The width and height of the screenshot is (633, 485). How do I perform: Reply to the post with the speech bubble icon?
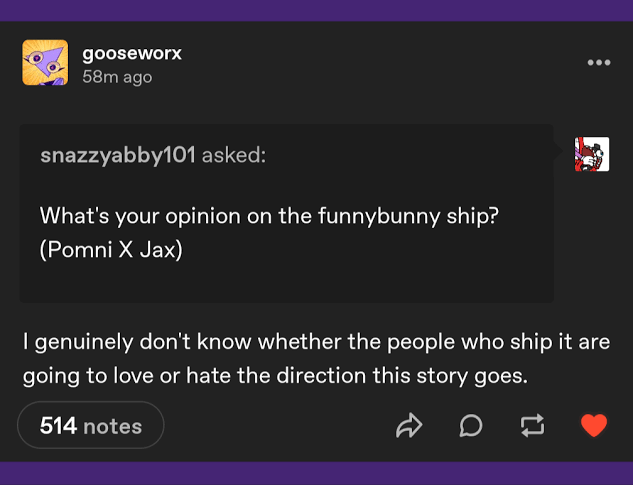470,426
